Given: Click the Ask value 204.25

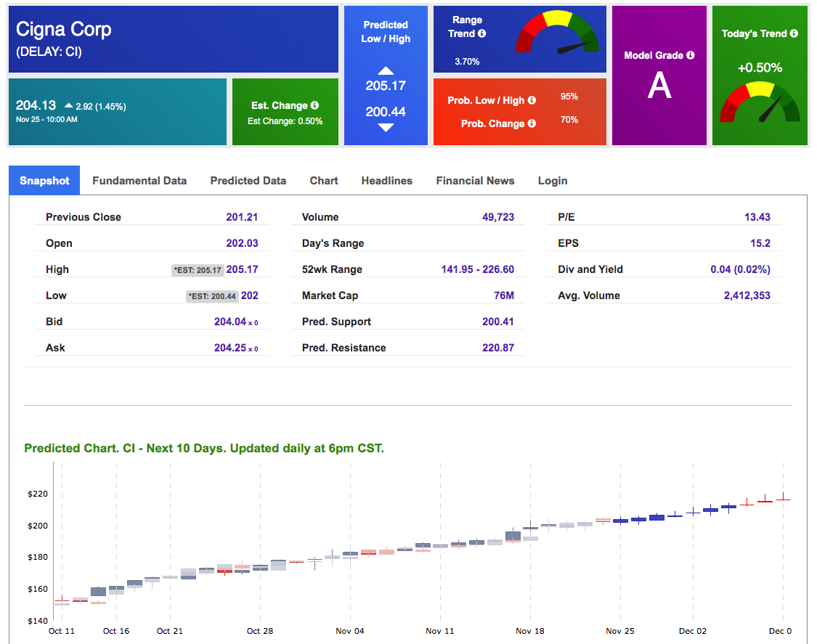Looking at the screenshot, I should (229, 348).
